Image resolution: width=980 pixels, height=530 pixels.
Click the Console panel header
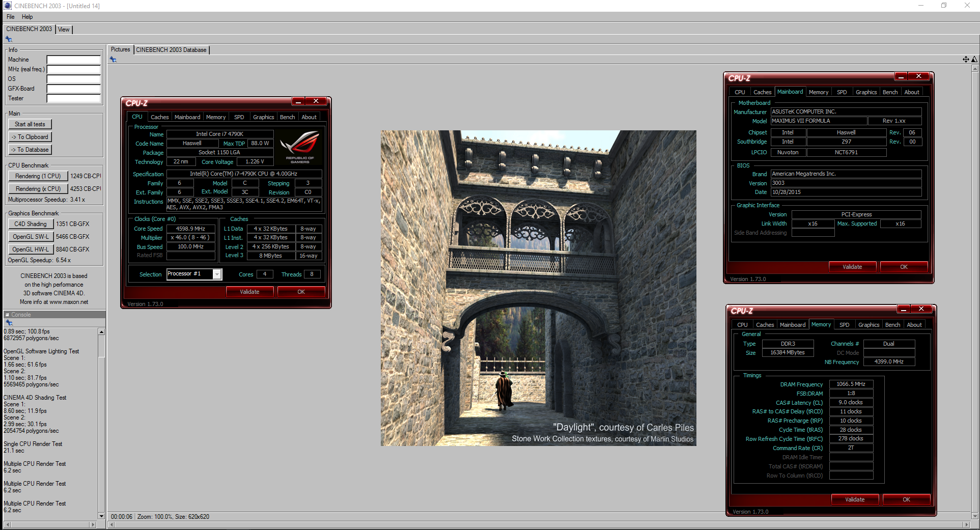point(54,315)
